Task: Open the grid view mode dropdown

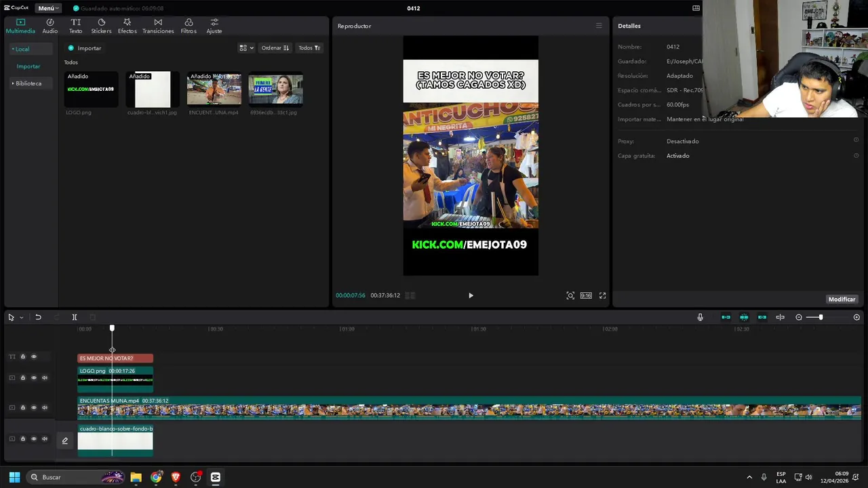Action: 246,48
